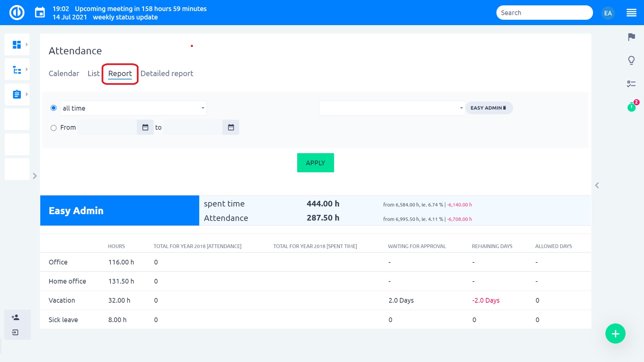Screen dimensions: 644x362
Task: Click the 287.50 h attendance value
Action: point(323,218)
